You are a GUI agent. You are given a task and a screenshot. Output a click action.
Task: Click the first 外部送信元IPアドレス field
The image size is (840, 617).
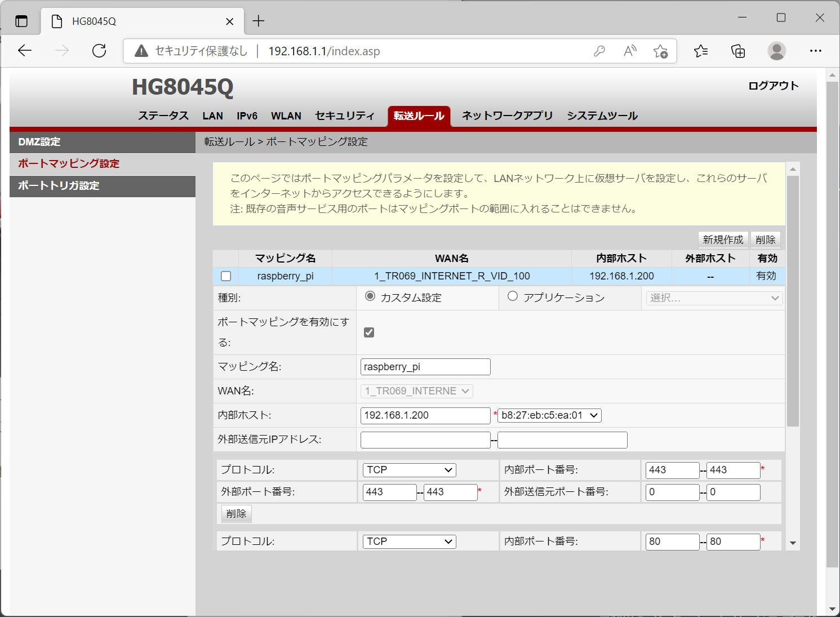[425, 440]
